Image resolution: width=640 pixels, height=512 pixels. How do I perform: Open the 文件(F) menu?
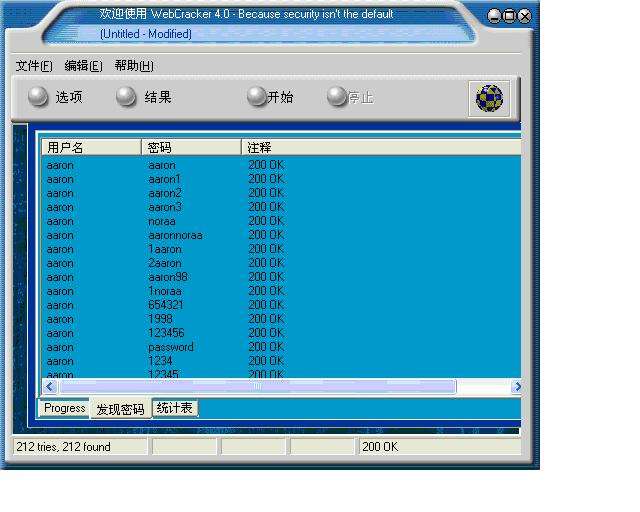(34, 66)
